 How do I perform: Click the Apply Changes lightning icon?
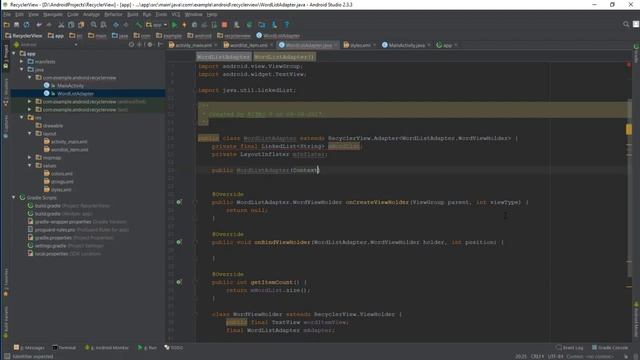click(184, 25)
